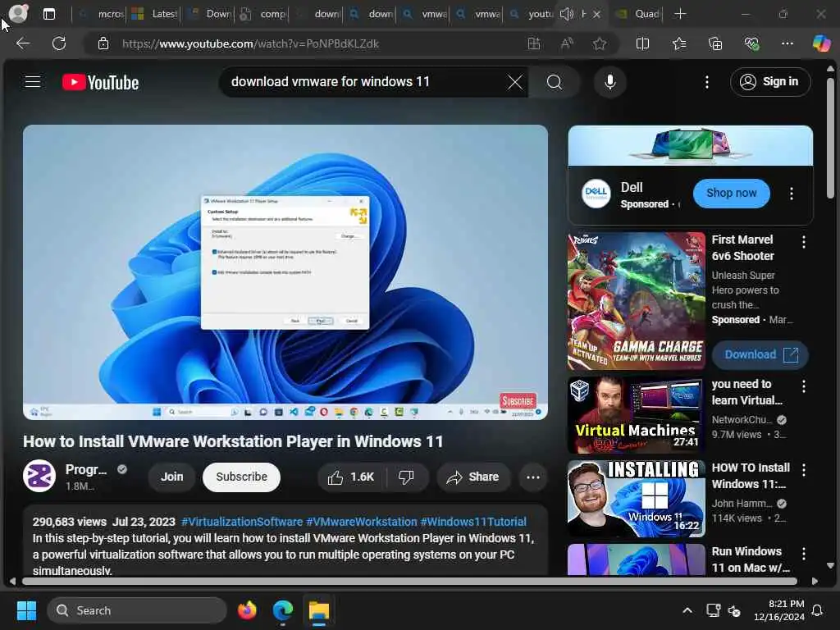Clear the search text with the X
This screenshot has width=840, height=630.
[515, 82]
